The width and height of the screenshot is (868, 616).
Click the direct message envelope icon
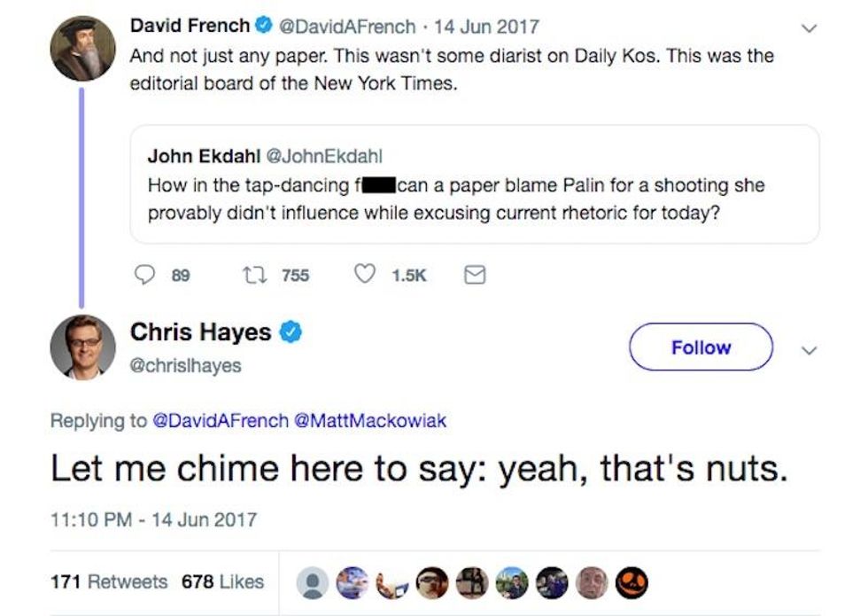tap(475, 276)
